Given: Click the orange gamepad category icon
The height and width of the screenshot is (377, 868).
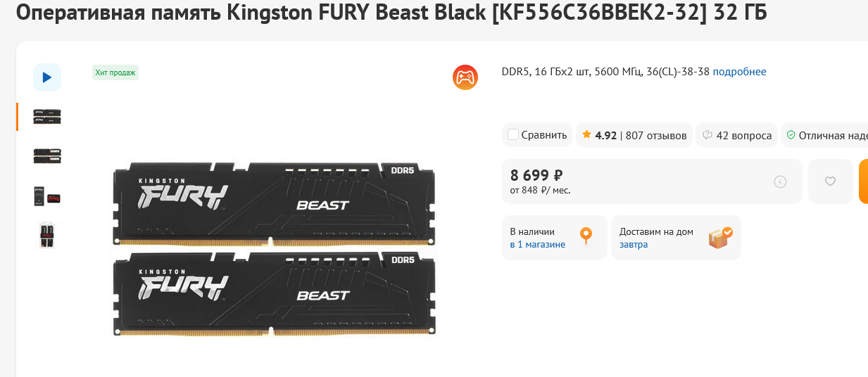Looking at the screenshot, I should pyautogui.click(x=465, y=77).
